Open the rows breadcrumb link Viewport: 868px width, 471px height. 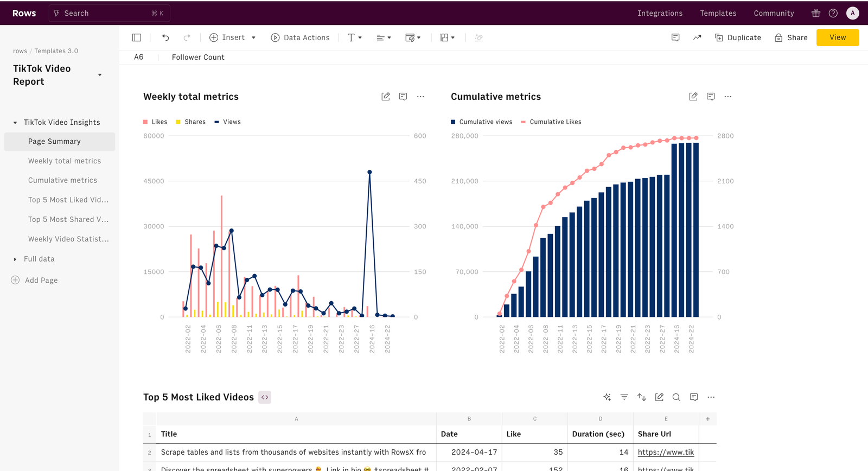click(x=20, y=51)
